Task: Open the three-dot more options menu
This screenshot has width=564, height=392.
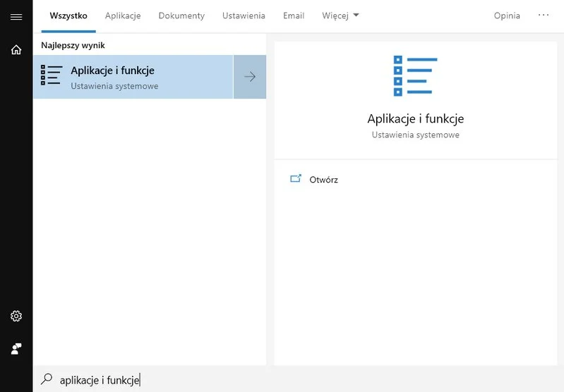Action: 543,15
